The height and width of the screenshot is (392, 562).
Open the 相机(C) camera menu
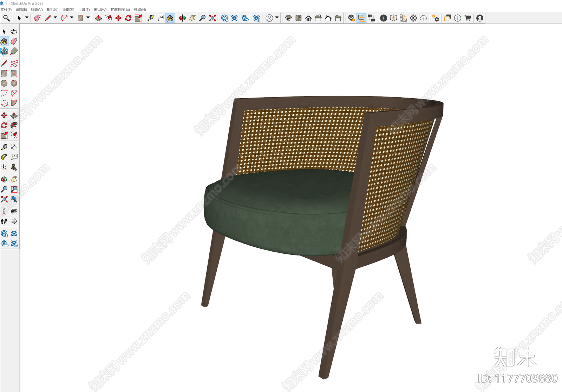coord(52,9)
